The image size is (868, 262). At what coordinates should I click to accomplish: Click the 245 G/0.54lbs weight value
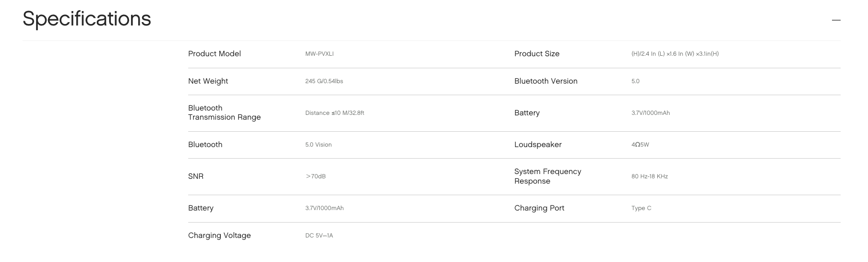click(324, 81)
